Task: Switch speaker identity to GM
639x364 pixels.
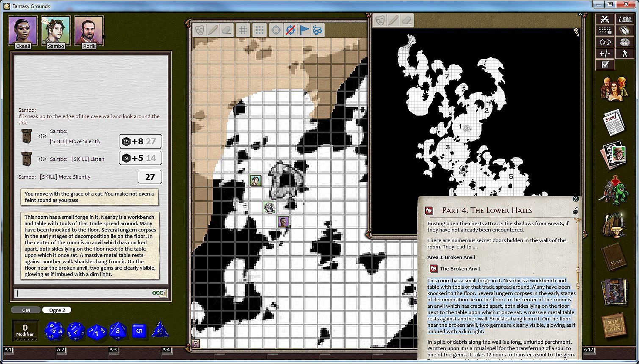Action: pyautogui.click(x=26, y=310)
